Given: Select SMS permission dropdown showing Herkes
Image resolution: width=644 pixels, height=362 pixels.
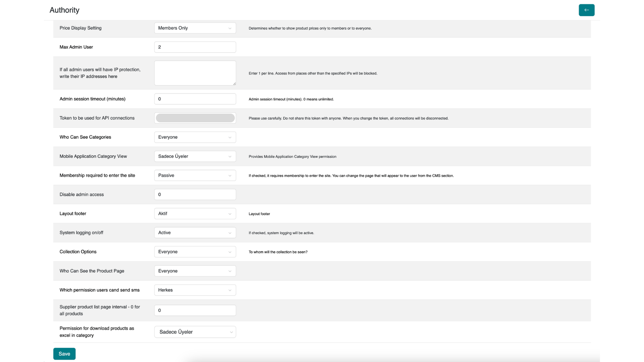Looking at the screenshot, I should [x=195, y=290].
